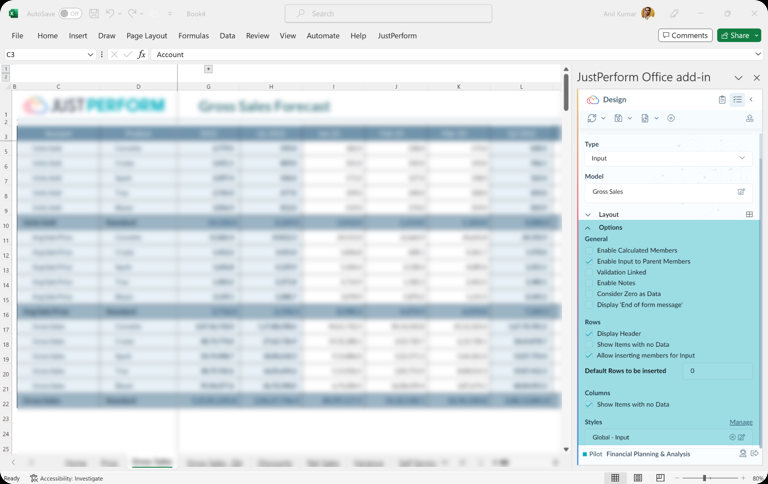Expand the Layout section
This screenshot has height=484, width=768.
click(588, 215)
